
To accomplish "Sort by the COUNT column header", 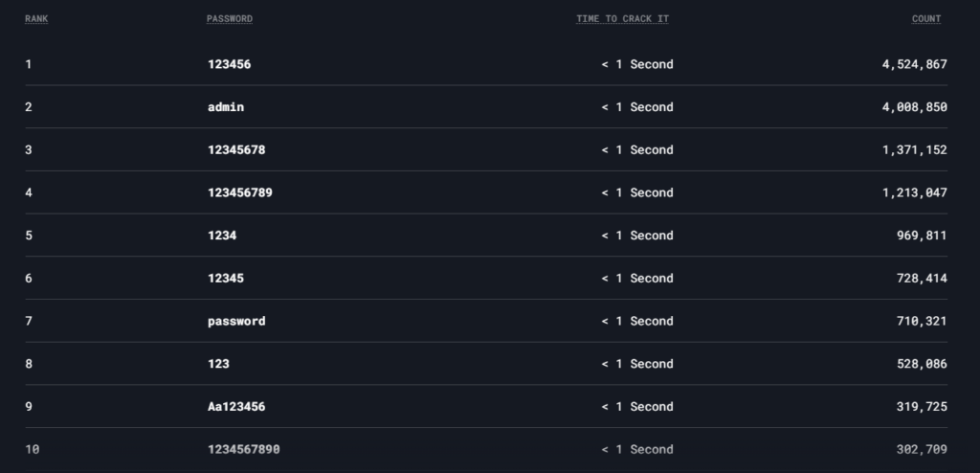I will coord(926,19).
